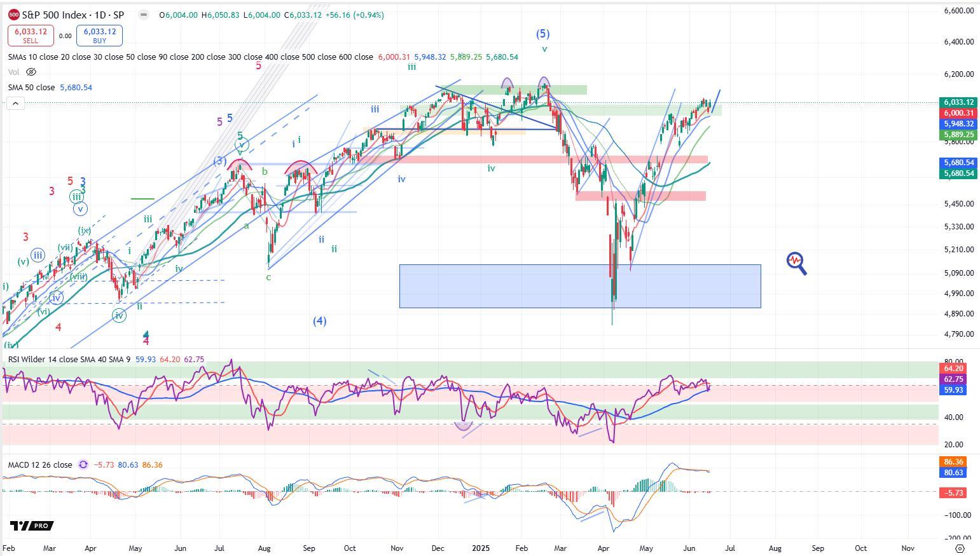
Task: Click the green 5,889.25 price scale label
Action: (x=958, y=135)
